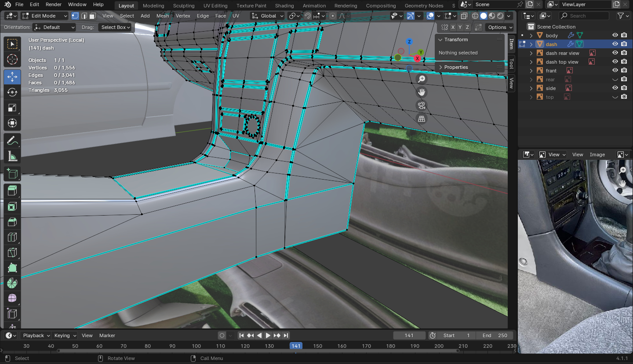633x364 pixels.
Task: Toggle visibility of side image
Action: (x=615, y=88)
